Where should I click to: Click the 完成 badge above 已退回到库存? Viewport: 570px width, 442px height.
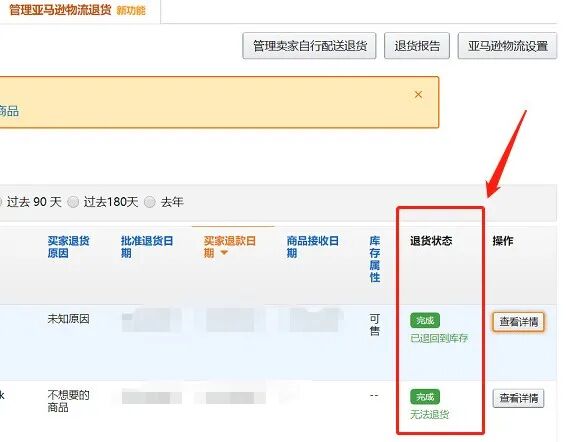pos(425,321)
